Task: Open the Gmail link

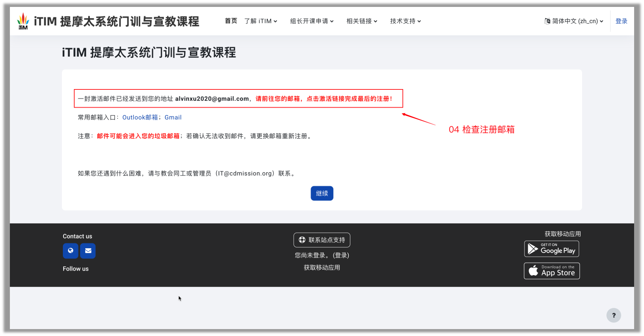Action: (173, 117)
